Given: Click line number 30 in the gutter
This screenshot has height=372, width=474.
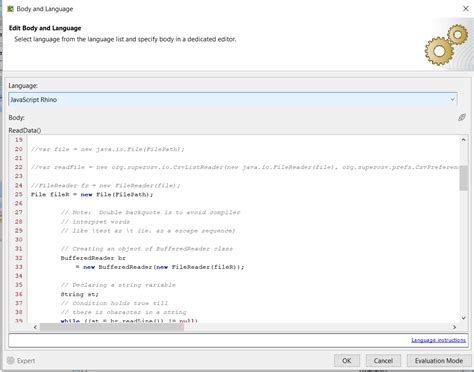Looking at the screenshot, I should click(x=19, y=240).
